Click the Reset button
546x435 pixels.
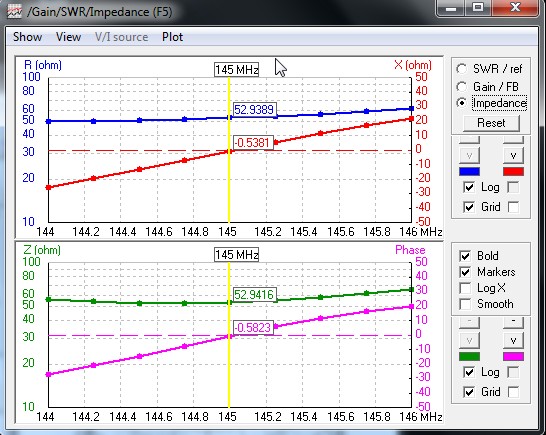tap(491, 123)
